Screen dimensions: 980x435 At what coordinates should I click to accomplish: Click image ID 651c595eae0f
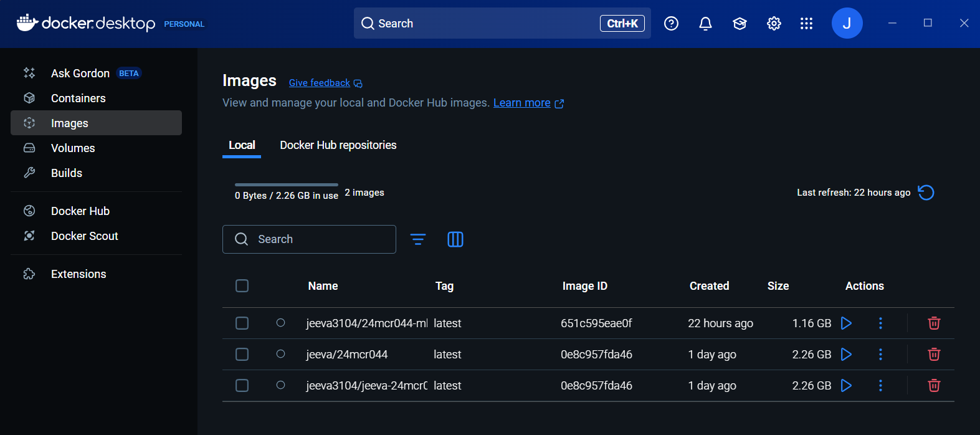click(596, 323)
